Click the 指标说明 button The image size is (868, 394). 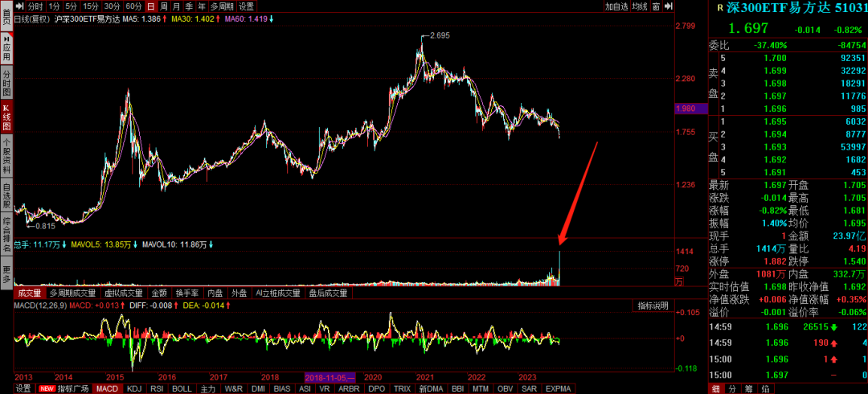[653, 306]
